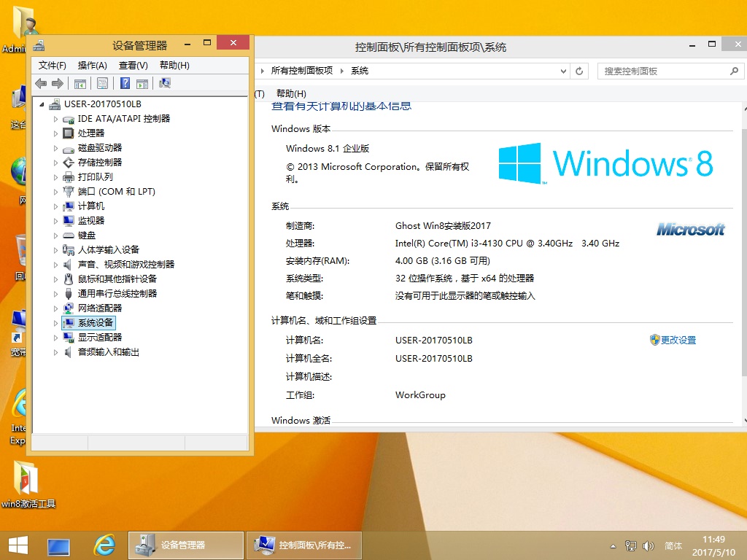Click the 所有控制面板项 breadcrumb
The height and width of the screenshot is (560, 747).
(301, 71)
